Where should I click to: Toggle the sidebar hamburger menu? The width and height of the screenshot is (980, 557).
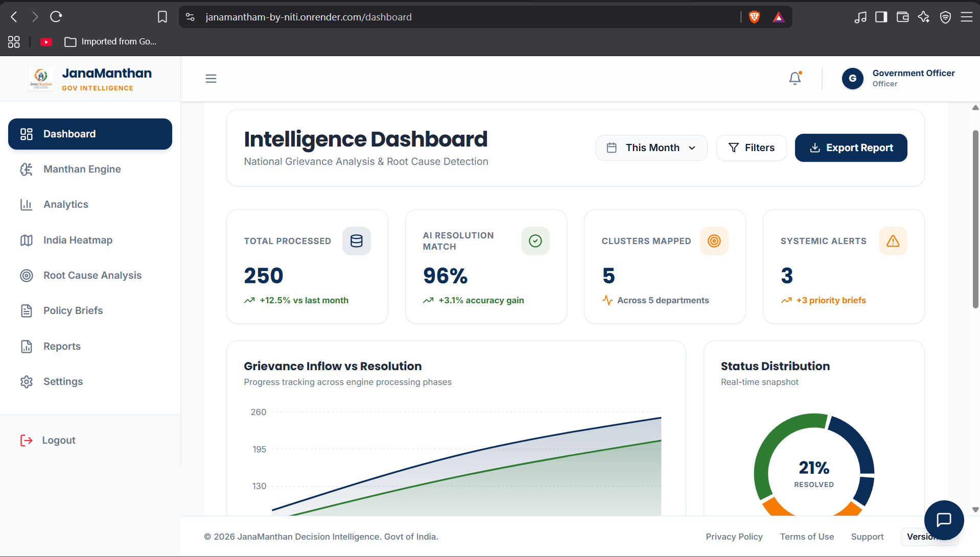coord(211,79)
